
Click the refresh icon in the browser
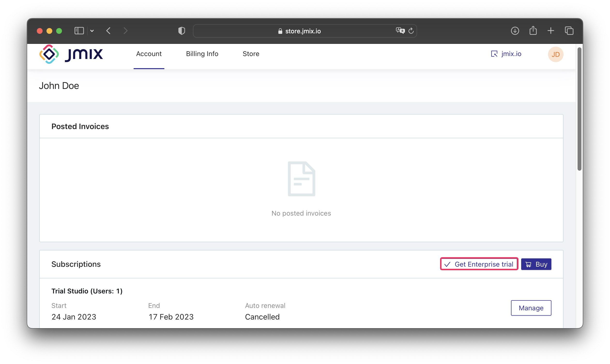[411, 30]
